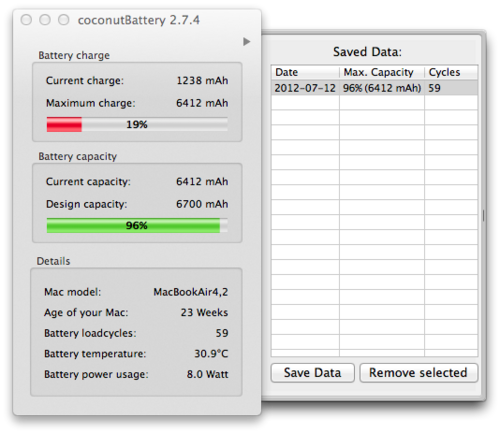Zoom the coconutBattery window

[64, 20]
